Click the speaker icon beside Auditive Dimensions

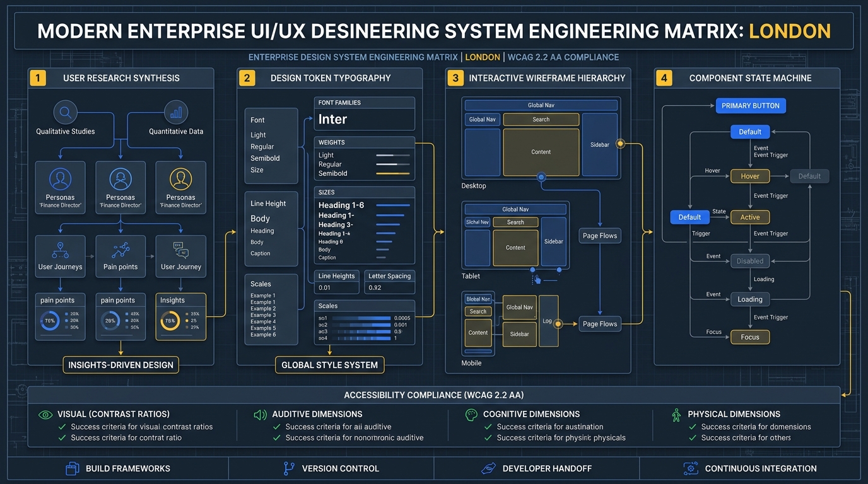pyautogui.click(x=260, y=415)
